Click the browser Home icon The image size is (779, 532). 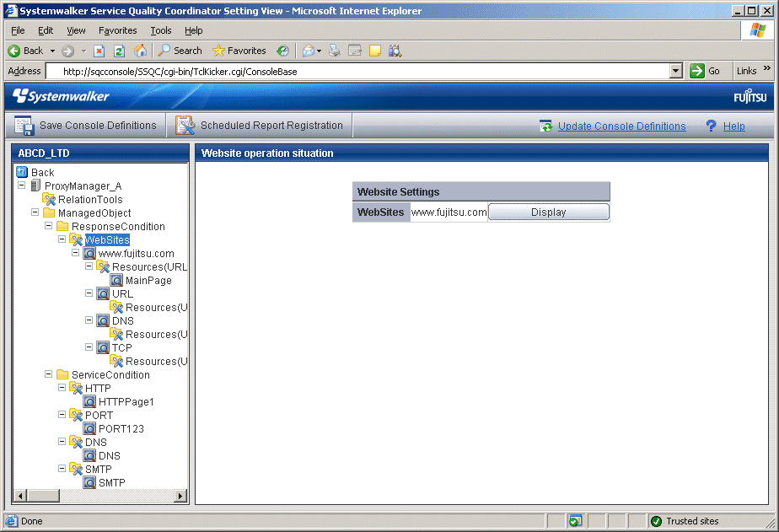140,51
